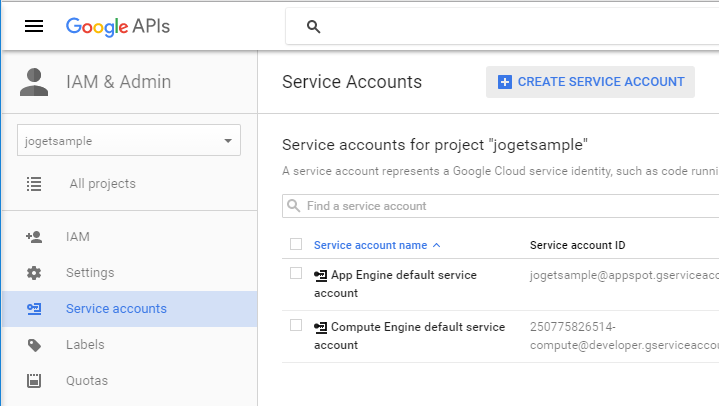This screenshot has width=719, height=406.
Task: Click the IAM & Admin person icon
Action: coord(34,82)
